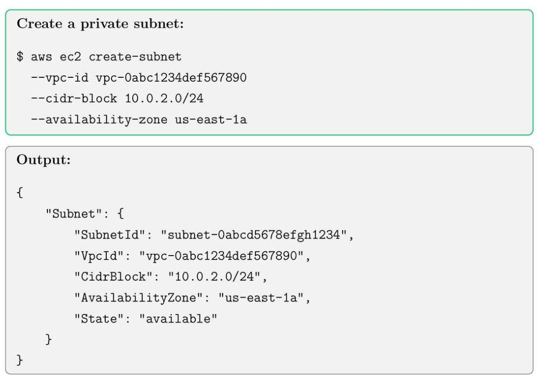548x392 pixels.
Task: Click the "available" state value
Action: (178, 319)
